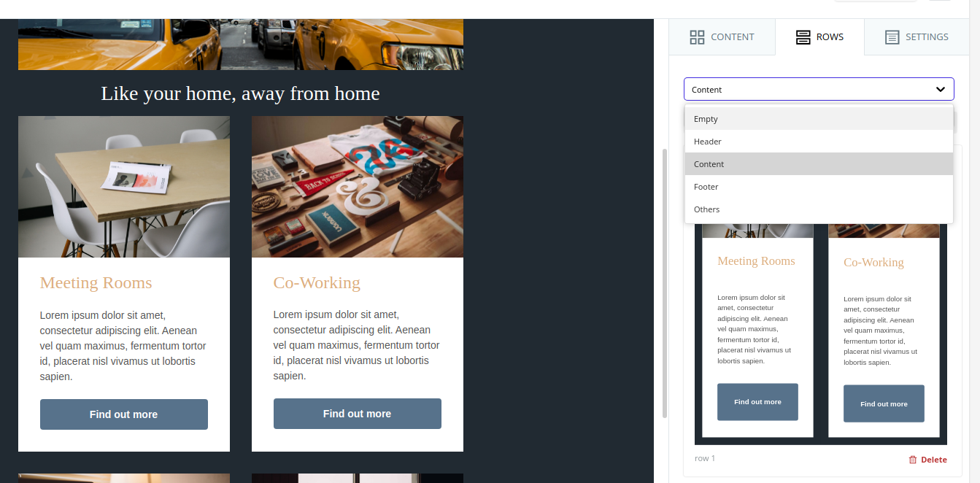Click the yellow taxi banner image
The height and width of the screenshot is (483, 980).
pyautogui.click(x=241, y=45)
